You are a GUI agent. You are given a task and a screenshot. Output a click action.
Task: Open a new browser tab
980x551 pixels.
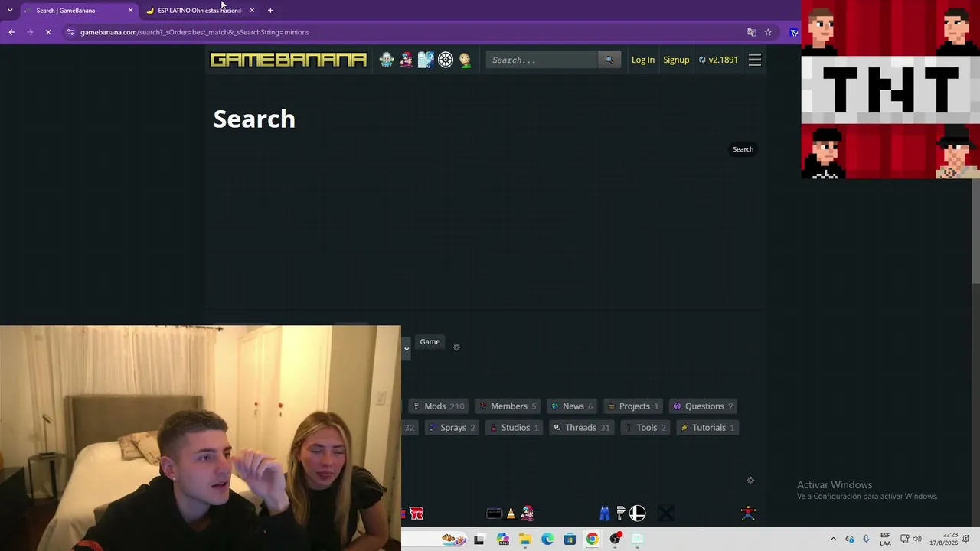(x=270, y=11)
